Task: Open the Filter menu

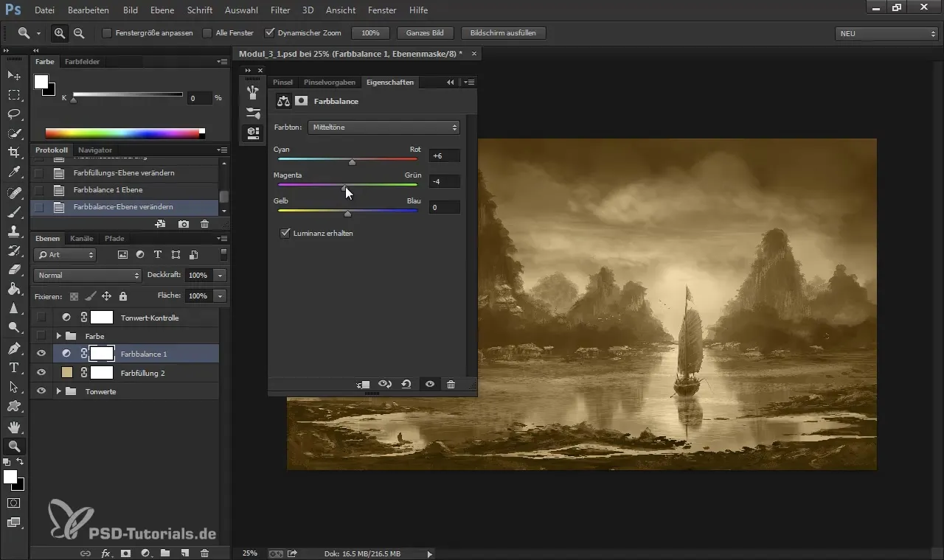Action: pyautogui.click(x=280, y=10)
